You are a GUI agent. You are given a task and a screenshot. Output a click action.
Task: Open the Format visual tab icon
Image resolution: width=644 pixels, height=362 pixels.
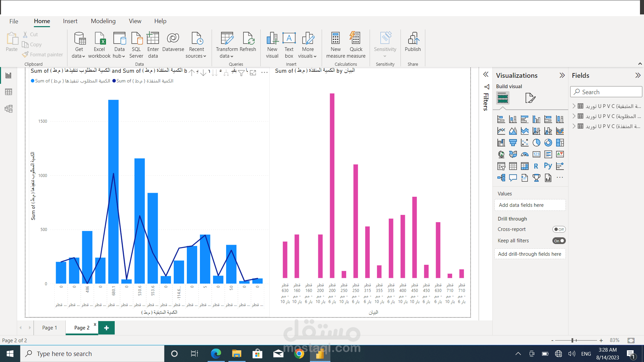[530, 98]
